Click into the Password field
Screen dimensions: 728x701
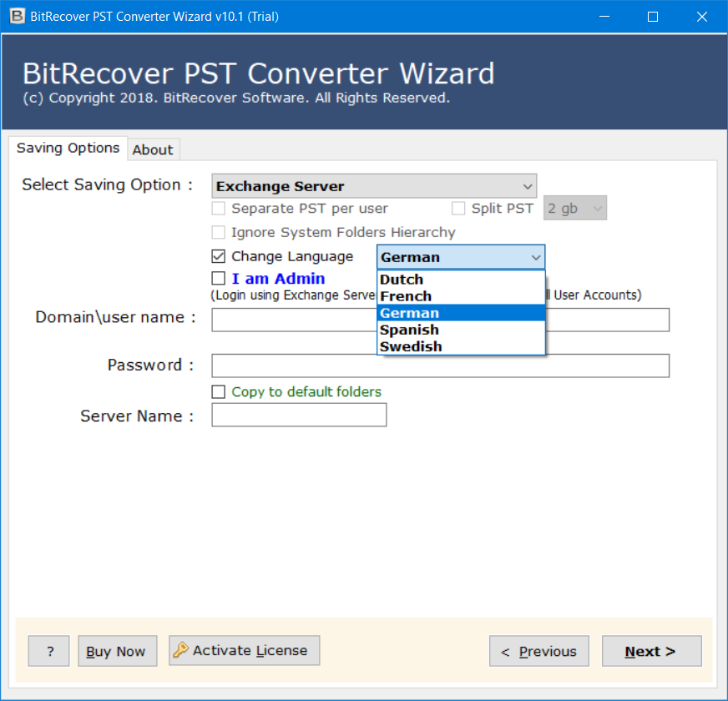tap(440, 366)
